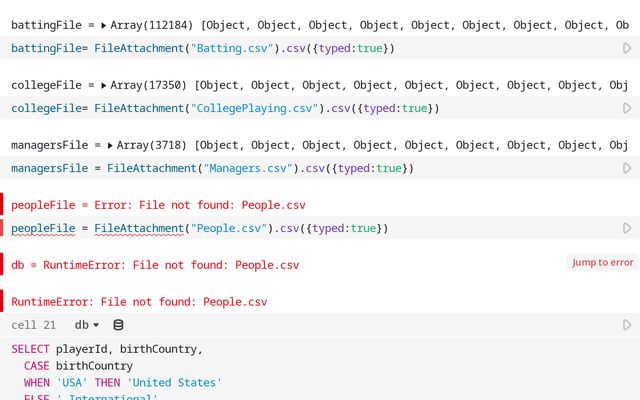Click the database icon next to db

point(119,325)
